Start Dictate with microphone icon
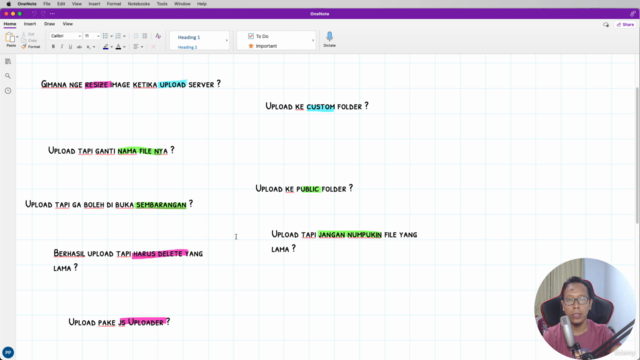This screenshot has width=640, height=360. pos(329,39)
